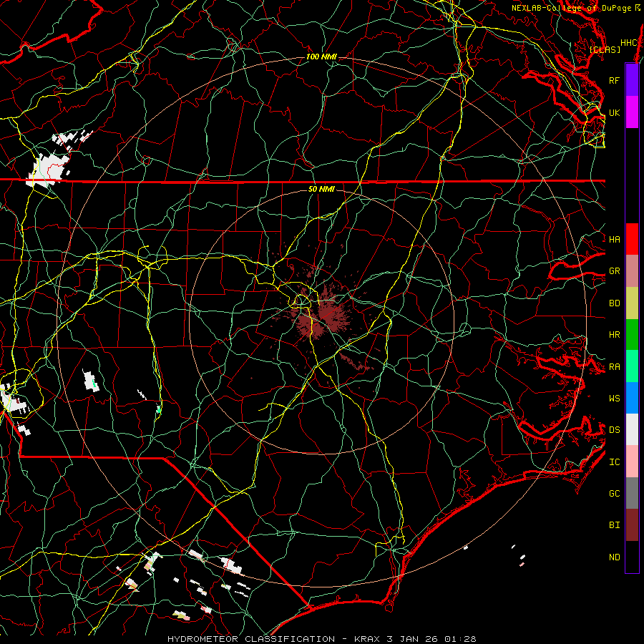Select the RA light green swatch
644x644 pixels.
click(x=632, y=366)
